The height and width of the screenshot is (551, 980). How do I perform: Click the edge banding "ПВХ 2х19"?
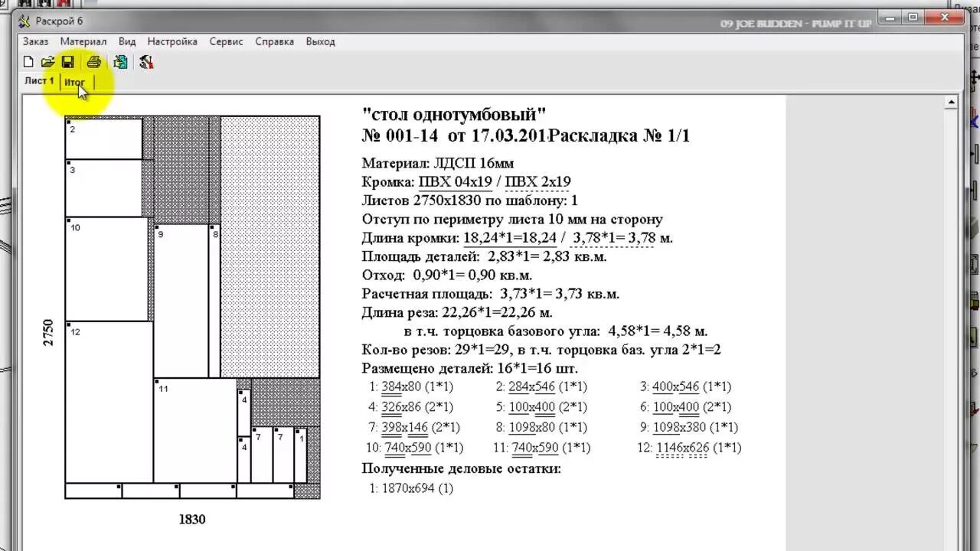tap(538, 182)
